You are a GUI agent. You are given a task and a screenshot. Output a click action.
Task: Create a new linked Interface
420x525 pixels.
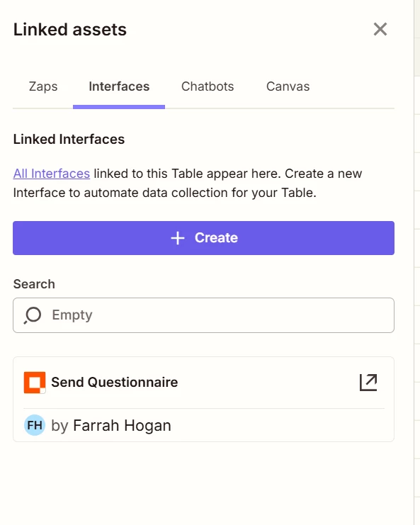[203, 238]
